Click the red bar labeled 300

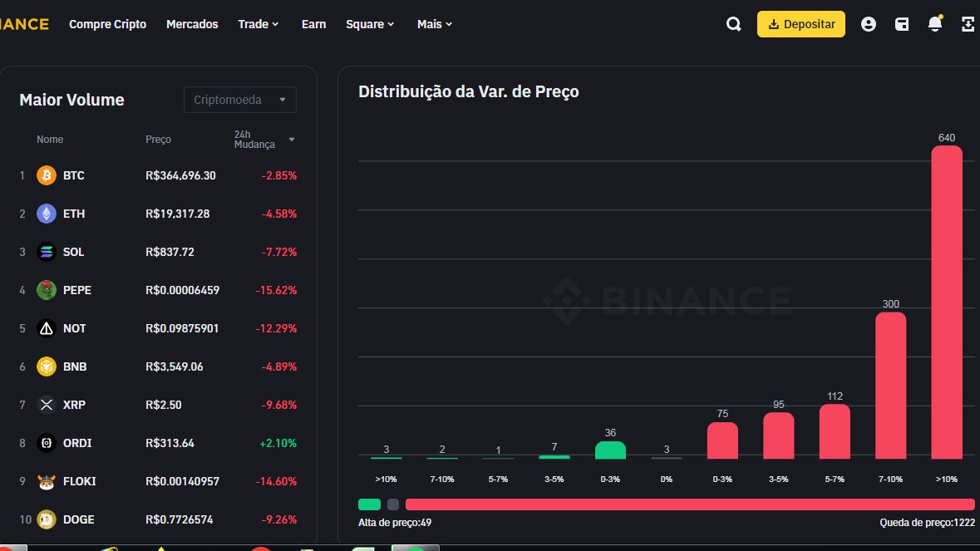point(890,386)
